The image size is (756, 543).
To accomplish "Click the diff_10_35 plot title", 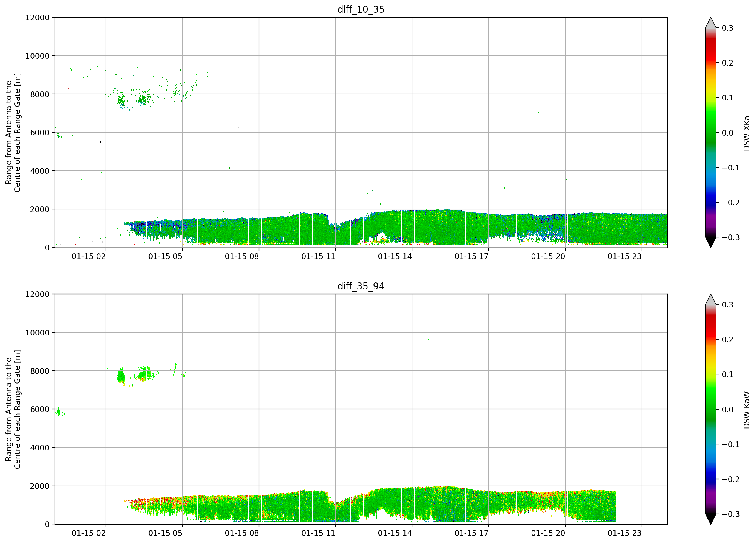I will coord(361,9).
